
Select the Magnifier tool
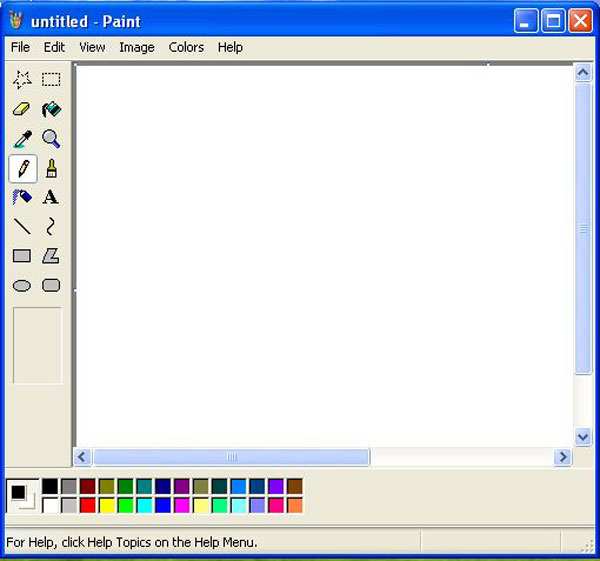[51, 139]
